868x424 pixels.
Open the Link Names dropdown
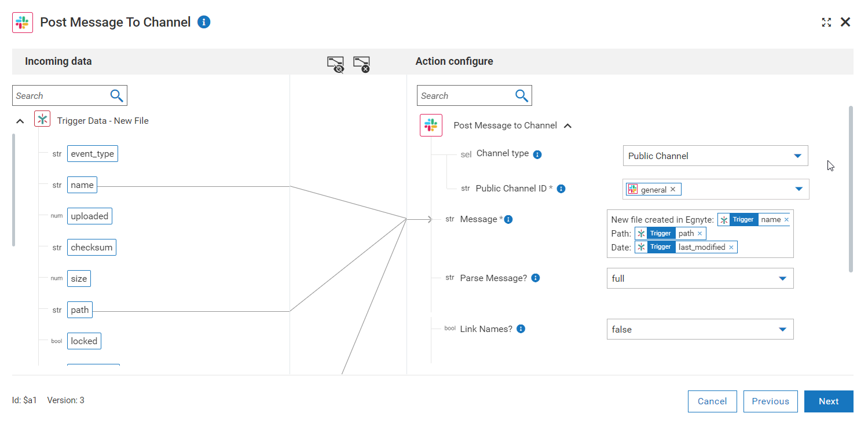point(784,329)
